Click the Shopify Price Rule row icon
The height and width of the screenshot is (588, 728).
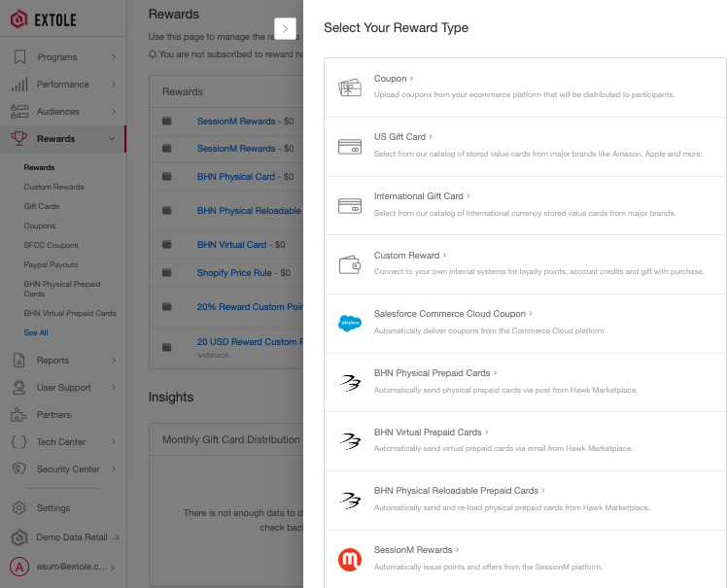coord(166,272)
